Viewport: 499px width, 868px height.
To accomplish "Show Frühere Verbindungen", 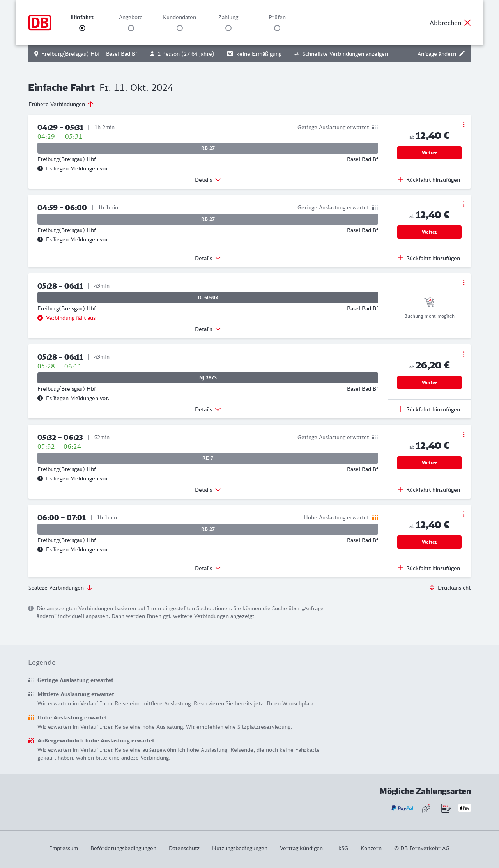I will point(61,104).
